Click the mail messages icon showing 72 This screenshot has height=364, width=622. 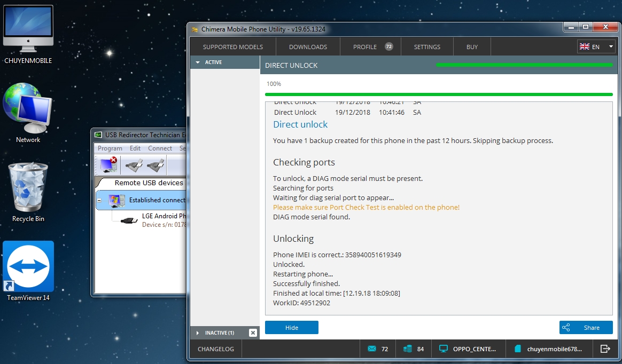372,349
